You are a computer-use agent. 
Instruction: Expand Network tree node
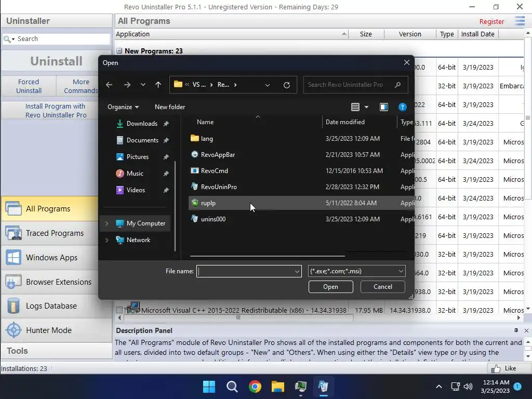[107, 240]
